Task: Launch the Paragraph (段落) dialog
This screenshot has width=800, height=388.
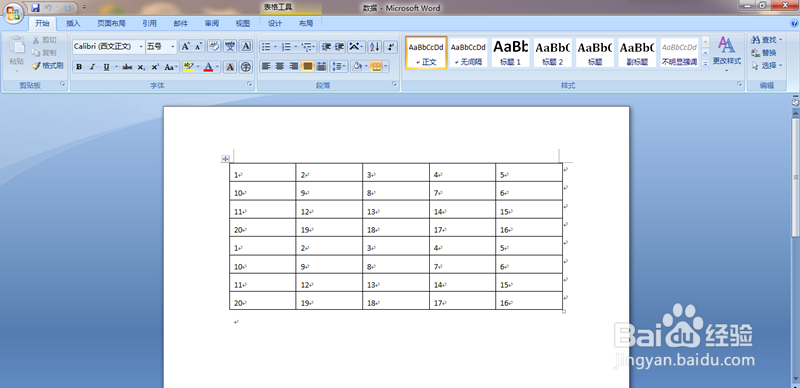Action: pyautogui.click(x=395, y=85)
